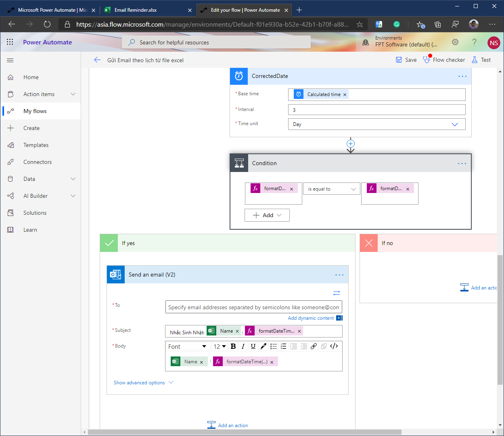
Task: Click the Italic formatting icon
Action: click(243, 346)
